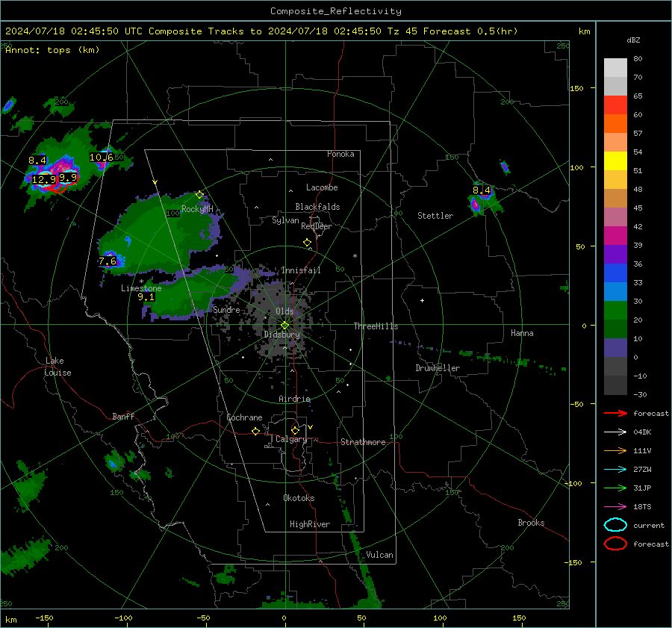Click the Drumheller label on the map
This screenshot has height=628, width=672.
438,368
